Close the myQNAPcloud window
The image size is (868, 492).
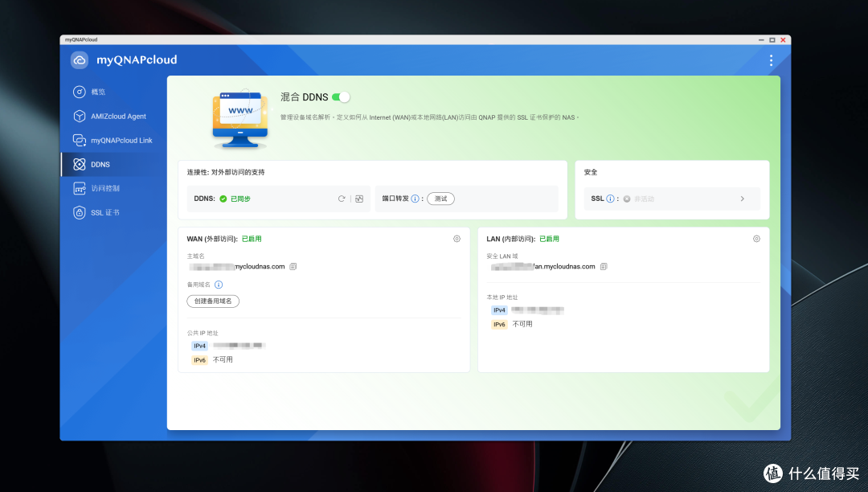pyautogui.click(x=783, y=40)
